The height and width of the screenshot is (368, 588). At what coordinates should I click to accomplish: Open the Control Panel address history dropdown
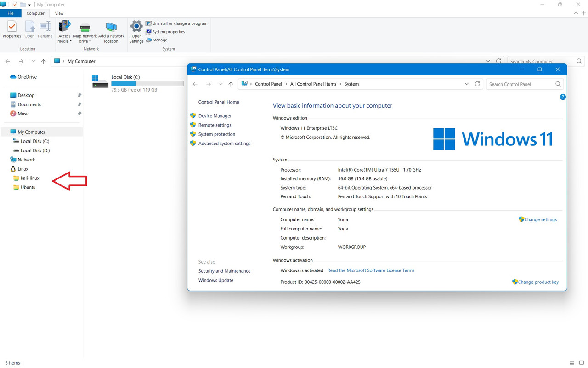tap(467, 84)
